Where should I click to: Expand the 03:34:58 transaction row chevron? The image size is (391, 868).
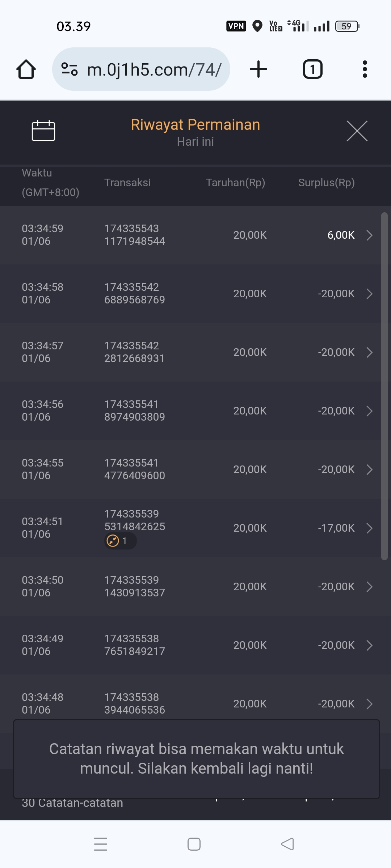(x=369, y=294)
